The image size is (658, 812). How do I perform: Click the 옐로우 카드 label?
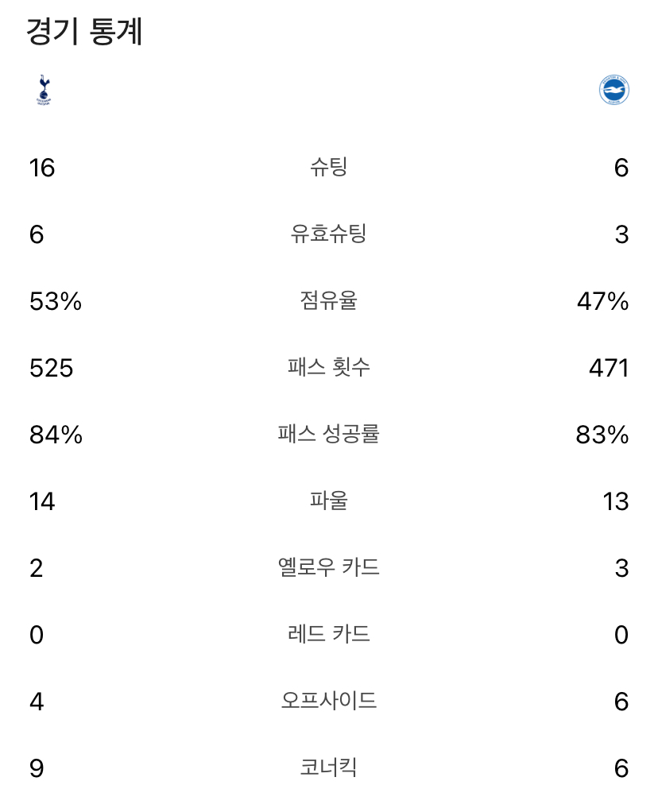click(x=328, y=567)
